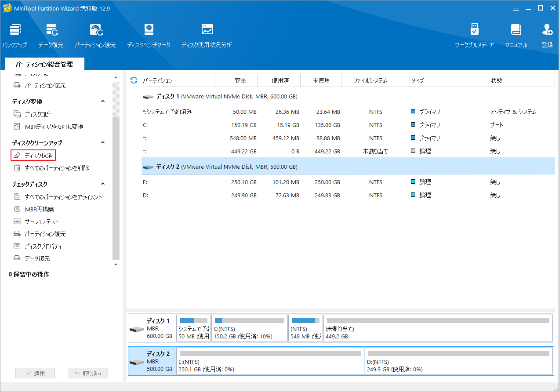The image size is (559, 392).
Task: Open the マニュアル icon
Action: click(x=516, y=36)
